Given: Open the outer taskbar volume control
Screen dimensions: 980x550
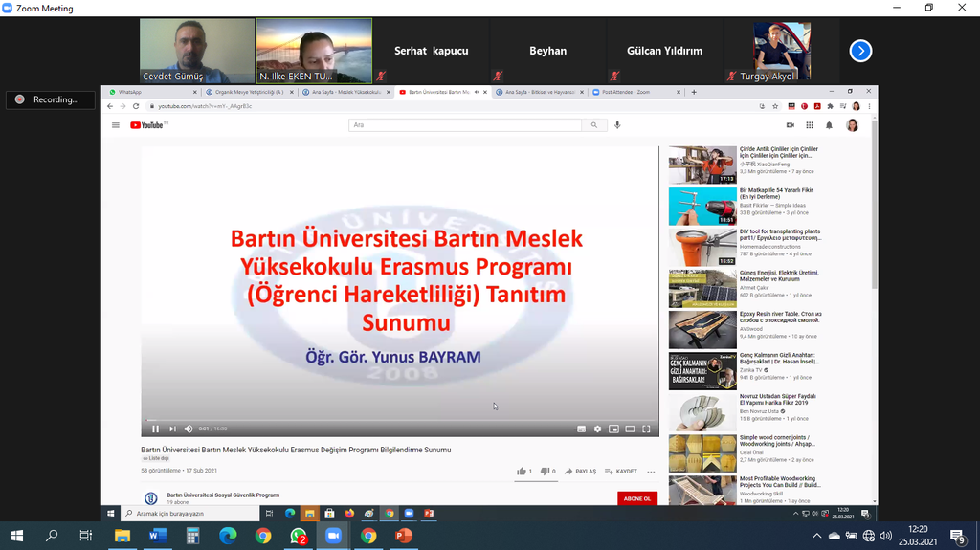Looking at the screenshot, I should [885, 536].
